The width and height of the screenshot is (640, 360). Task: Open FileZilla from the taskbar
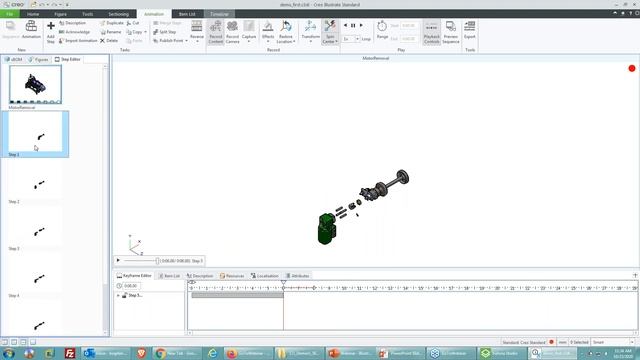click(x=70, y=353)
